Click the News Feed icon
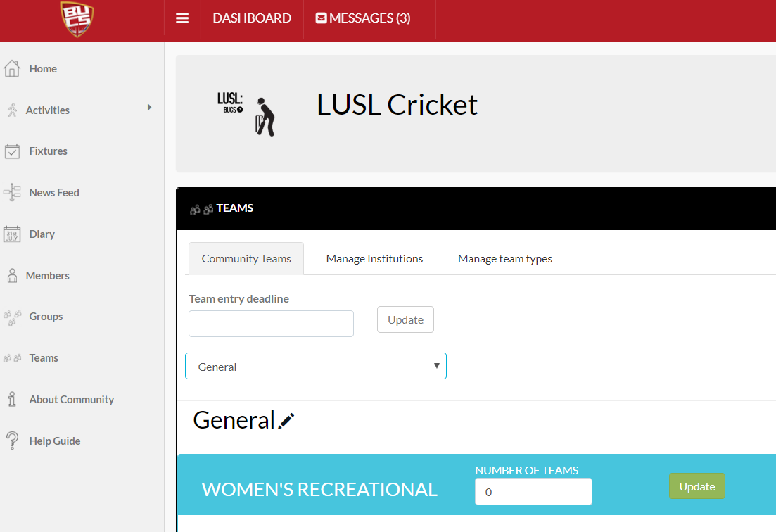This screenshot has height=532, width=776. point(12,192)
